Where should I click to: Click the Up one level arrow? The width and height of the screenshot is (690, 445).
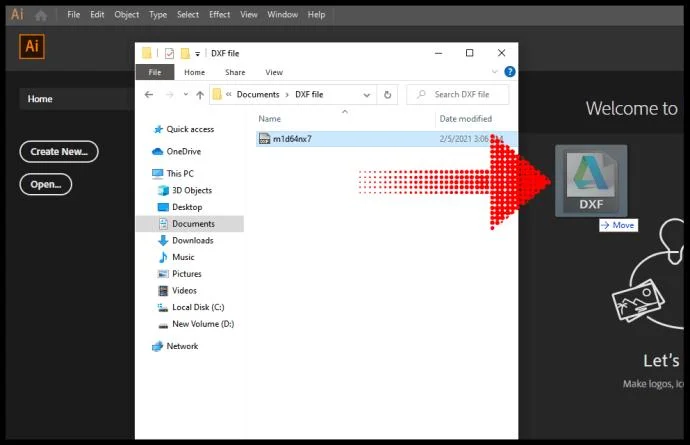pyautogui.click(x=200, y=95)
